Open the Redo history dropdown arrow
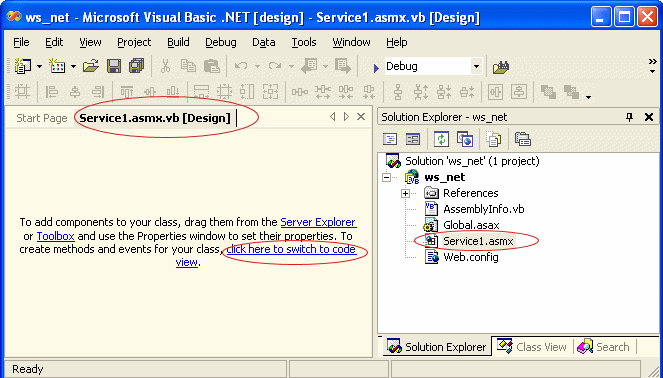663x378 pixels. coord(291,66)
